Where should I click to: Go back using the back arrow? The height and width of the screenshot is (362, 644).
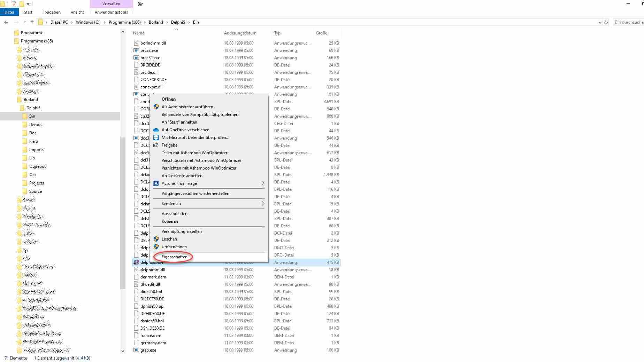click(x=6, y=22)
